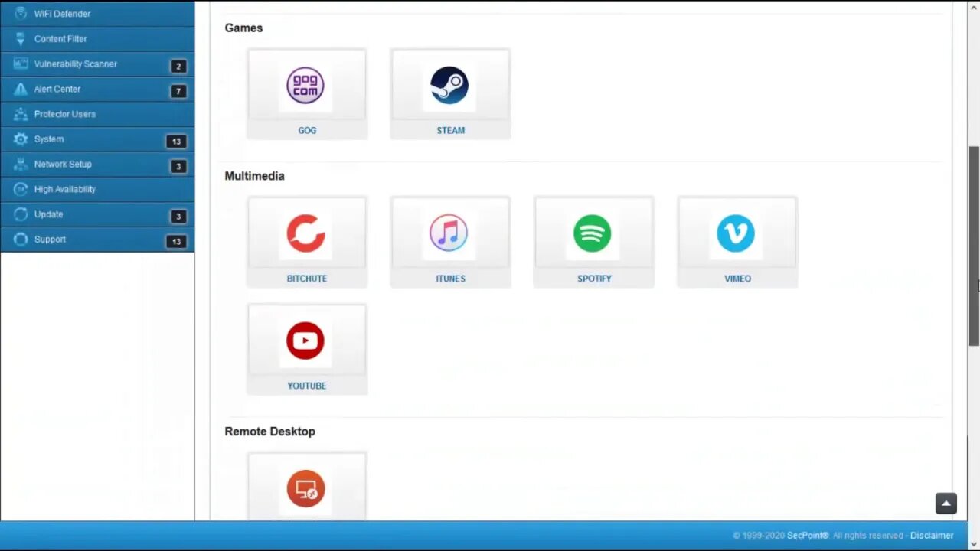The width and height of the screenshot is (980, 551).
Task: Click the Content Filter funnel icon
Action: (21, 39)
